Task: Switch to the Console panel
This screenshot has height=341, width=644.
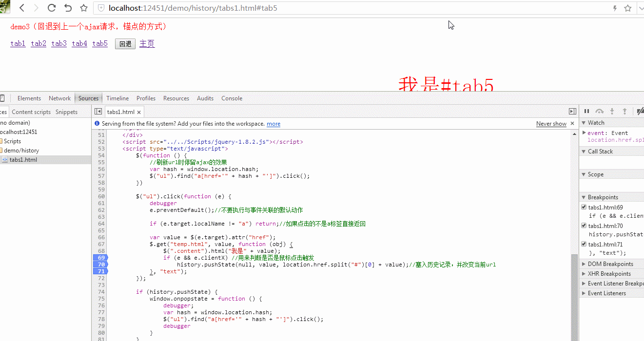Action: click(x=232, y=98)
